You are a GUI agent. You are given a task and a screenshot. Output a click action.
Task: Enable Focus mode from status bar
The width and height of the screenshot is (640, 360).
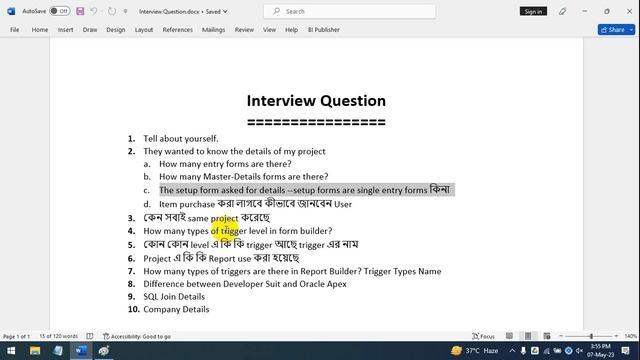[x=483, y=336]
